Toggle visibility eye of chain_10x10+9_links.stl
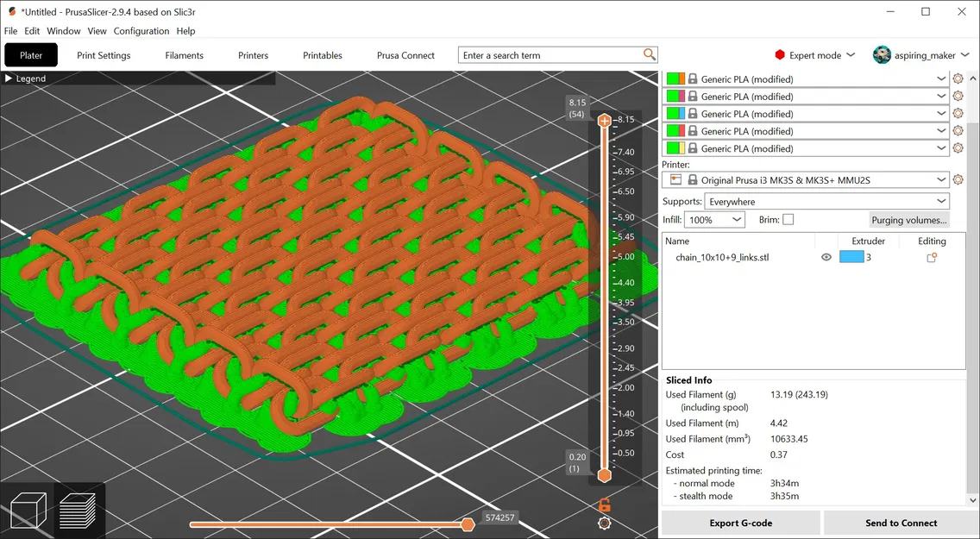Screen dimensions: 980x539 (826, 257)
